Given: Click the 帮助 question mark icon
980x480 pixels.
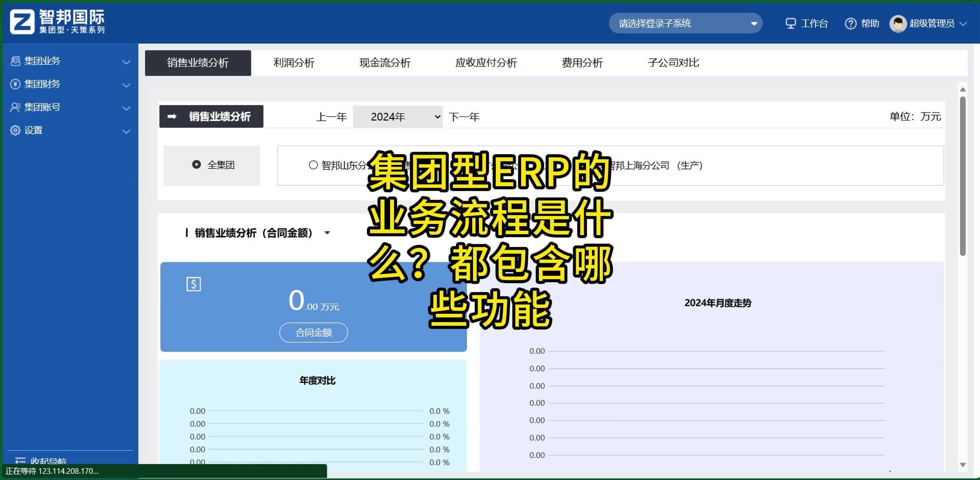Looking at the screenshot, I should (x=850, y=24).
